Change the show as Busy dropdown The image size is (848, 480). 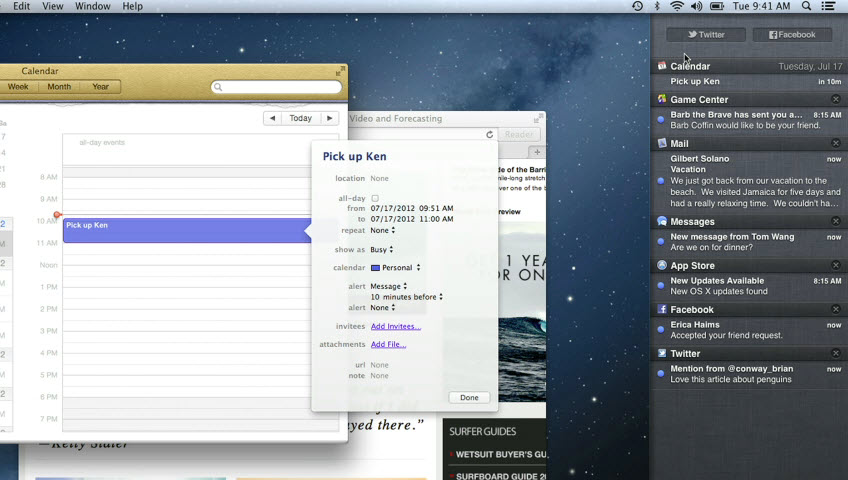pyautogui.click(x=382, y=249)
